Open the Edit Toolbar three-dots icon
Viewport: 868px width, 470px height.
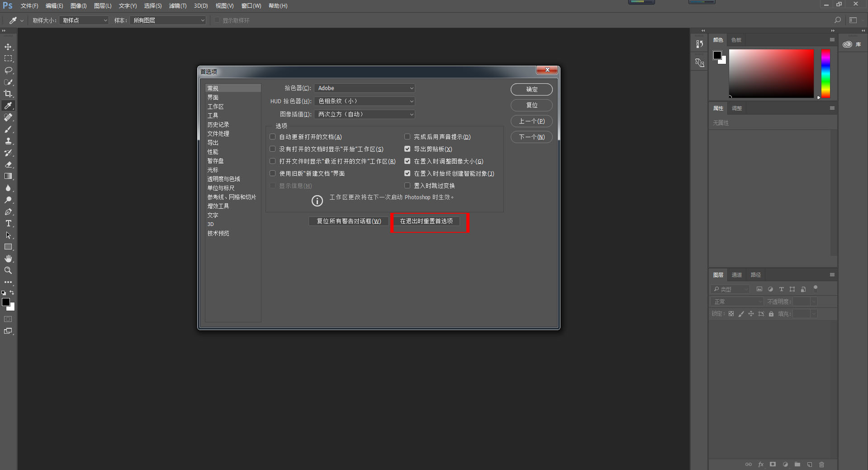coord(8,282)
